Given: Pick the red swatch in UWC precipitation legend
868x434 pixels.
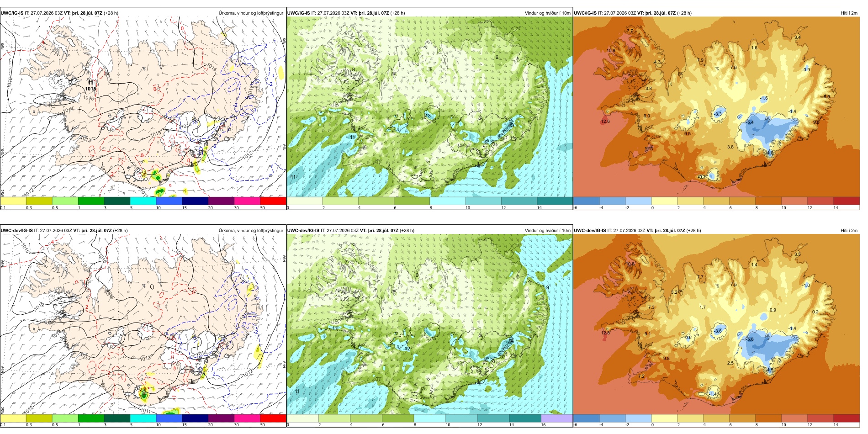Looking at the screenshot, I should click(273, 201).
